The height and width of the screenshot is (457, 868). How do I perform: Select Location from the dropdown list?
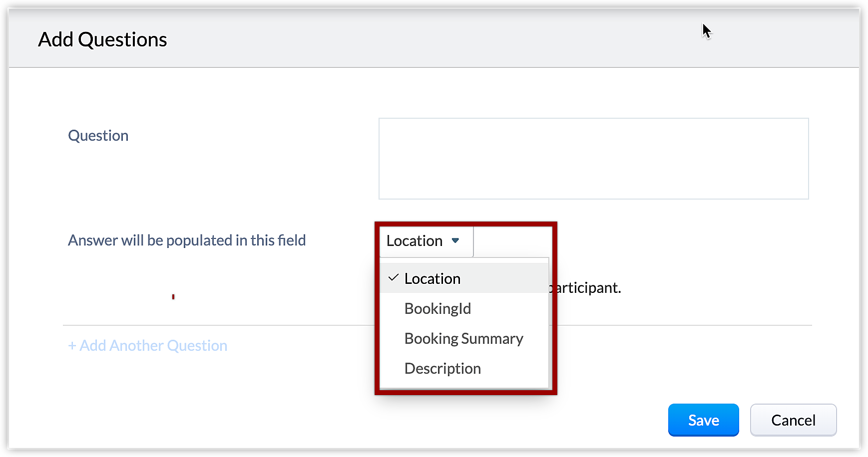[x=432, y=278]
